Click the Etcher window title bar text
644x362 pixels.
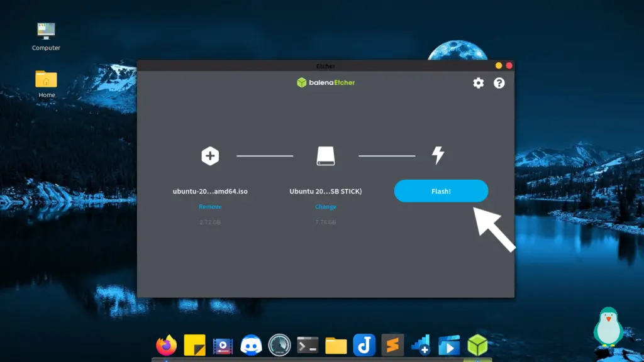[x=326, y=66]
